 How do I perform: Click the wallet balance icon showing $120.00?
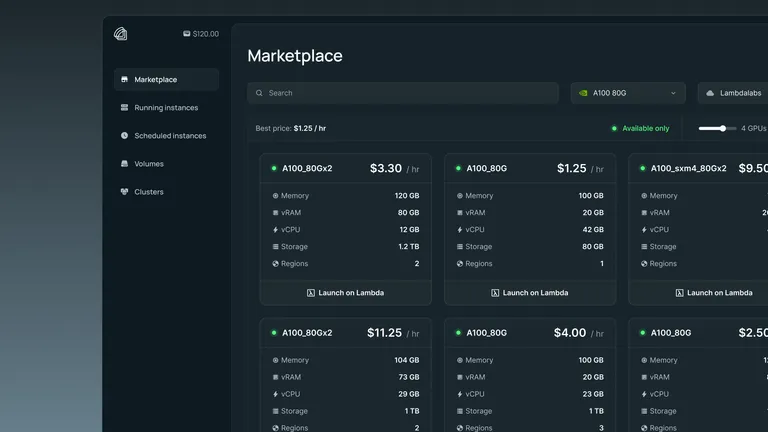click(186, 34)
